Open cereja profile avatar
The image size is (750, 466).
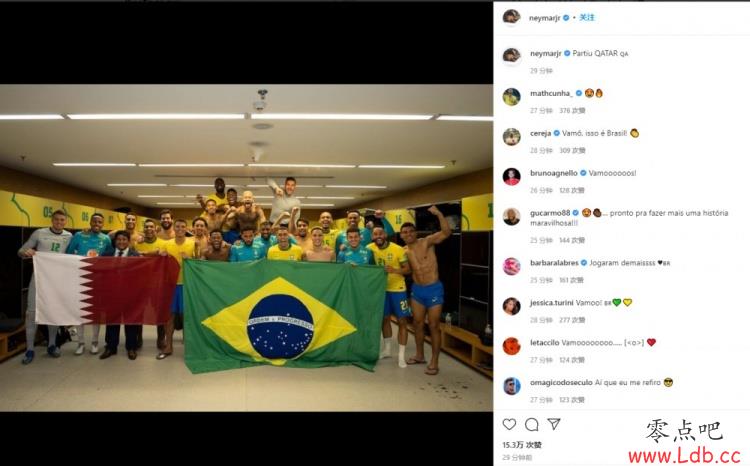tap(511, 137)
